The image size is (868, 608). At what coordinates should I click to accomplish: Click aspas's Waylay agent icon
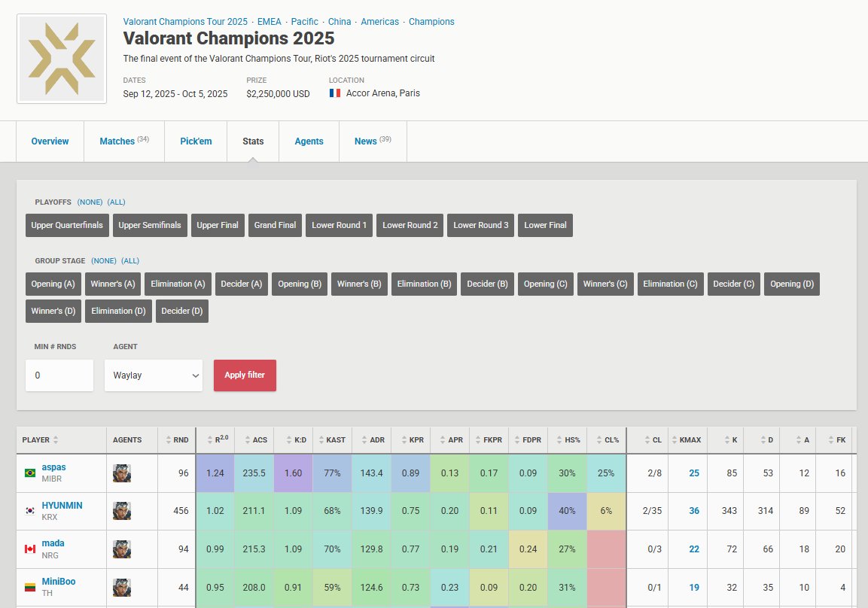122,473
